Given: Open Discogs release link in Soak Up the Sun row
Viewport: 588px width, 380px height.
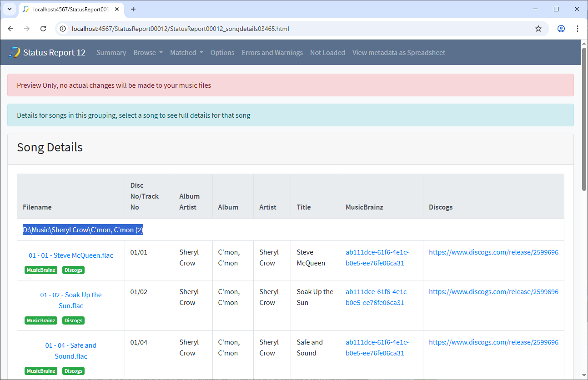Looking at the screenshot, I should [493, 292].
